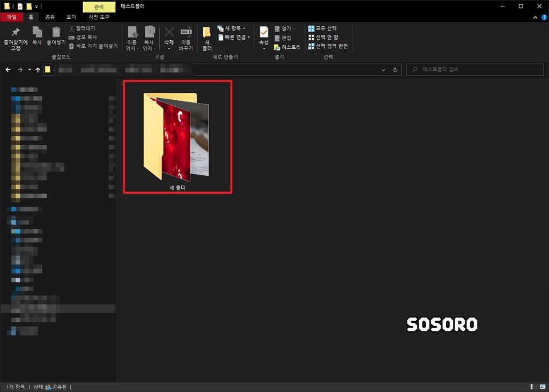
Task: Click Edit (편집) in the ribbon
Action: pos(283,38)
